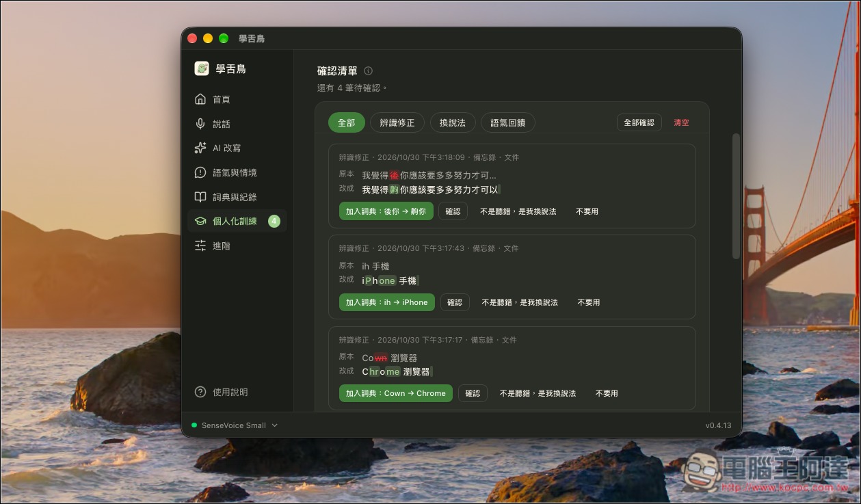Image resolution: width=861 pixels, height=504 pixels.
Task: Open the 進階 sliders icon
Action: coord(200,246)
